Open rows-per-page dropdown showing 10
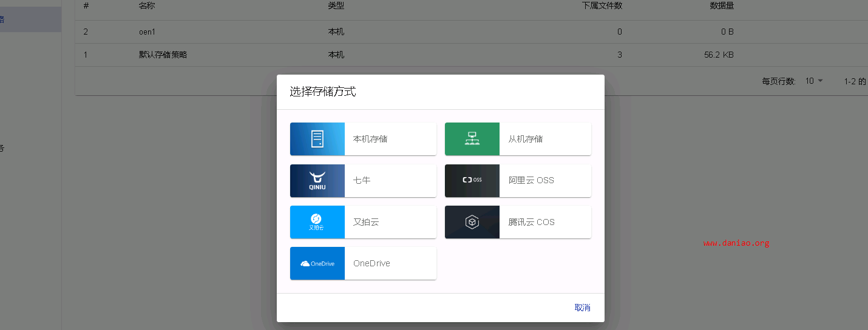The height and width of the screenshot is (330, 868). [x=814, y=81]
